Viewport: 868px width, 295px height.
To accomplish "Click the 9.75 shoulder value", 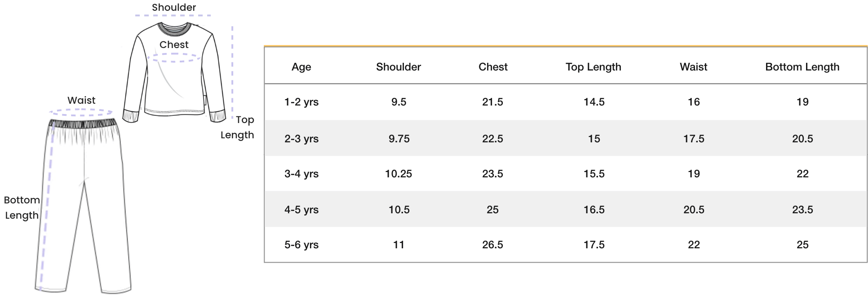I will pos(399,139).
